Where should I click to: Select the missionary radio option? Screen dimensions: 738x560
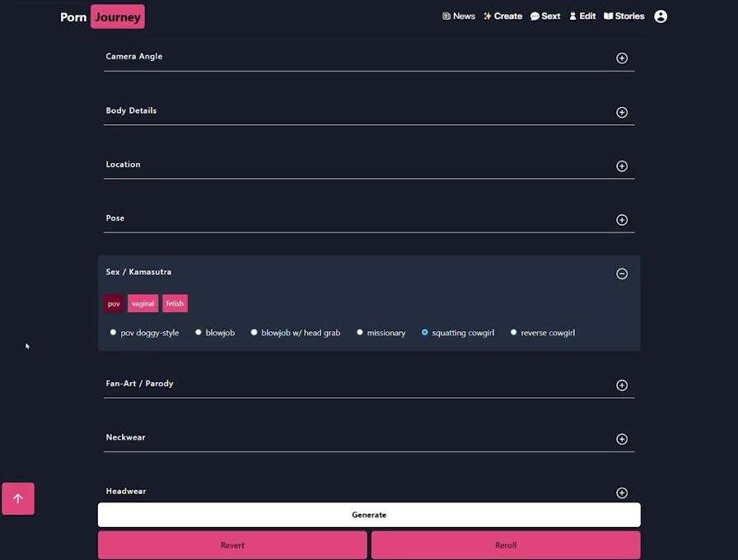(360, 333)
